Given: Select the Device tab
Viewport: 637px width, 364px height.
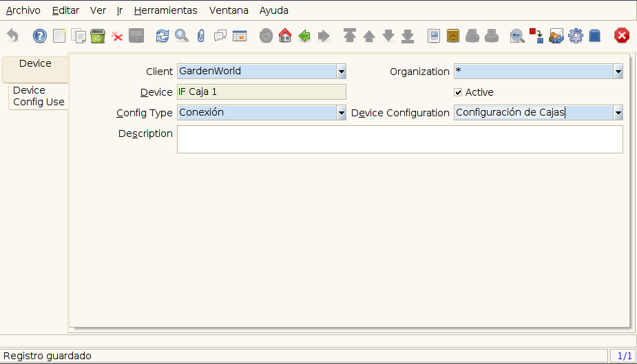Looking at the screenshot, I should pos(35,69).
